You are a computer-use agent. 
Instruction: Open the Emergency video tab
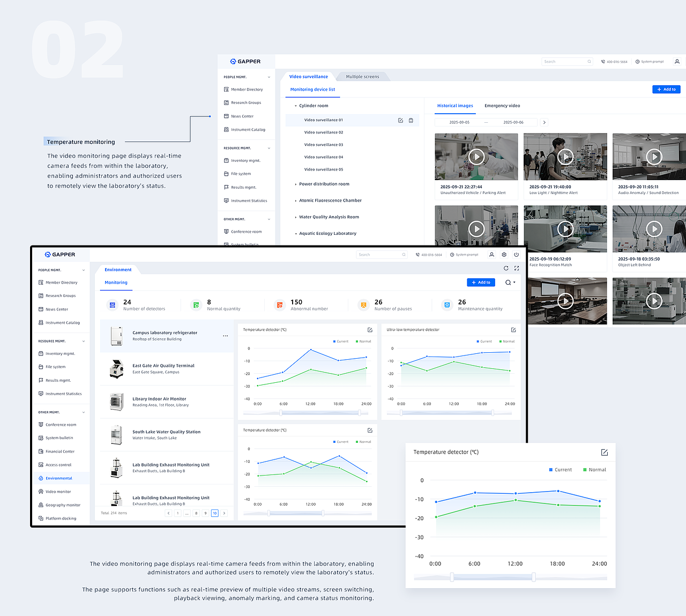[502, 106]
